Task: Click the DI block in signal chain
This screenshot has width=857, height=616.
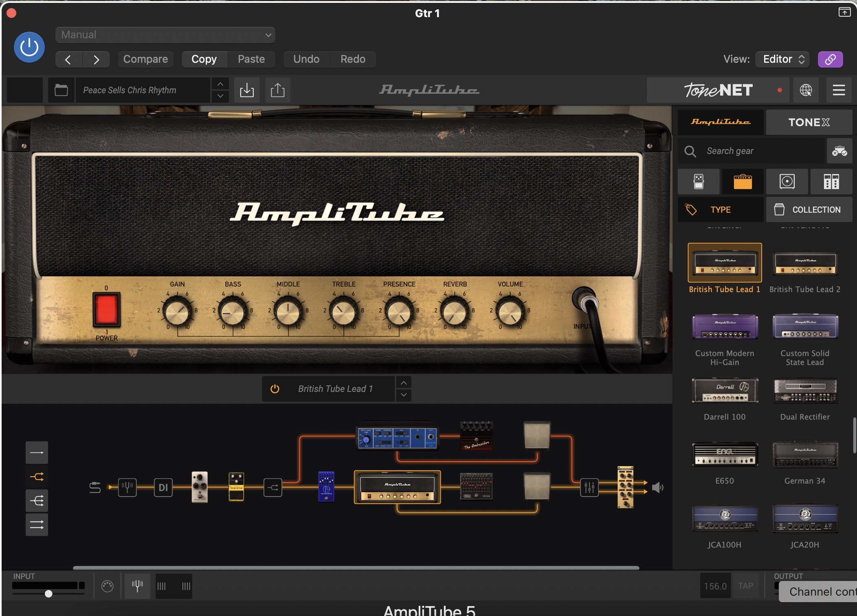Action: tap(163, 487)
